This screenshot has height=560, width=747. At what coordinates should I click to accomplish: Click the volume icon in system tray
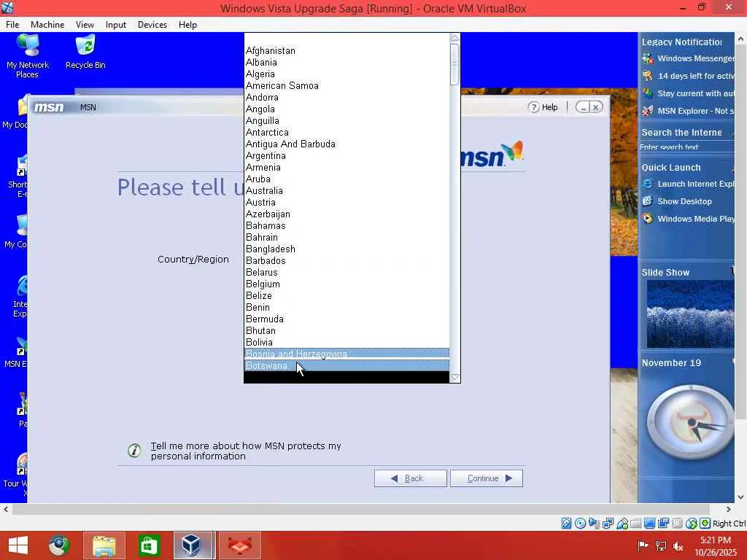pyautogui.click(x=678, y=546)
